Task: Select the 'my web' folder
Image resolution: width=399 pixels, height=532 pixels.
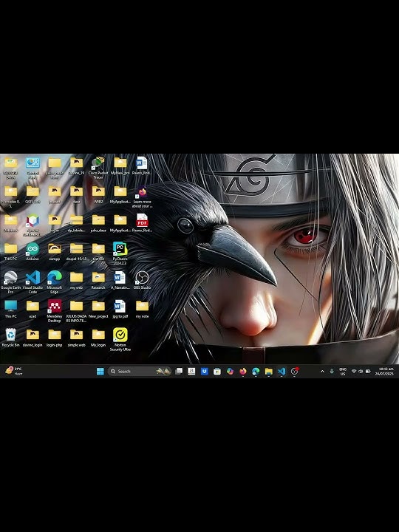Action: tap(76, 280)
